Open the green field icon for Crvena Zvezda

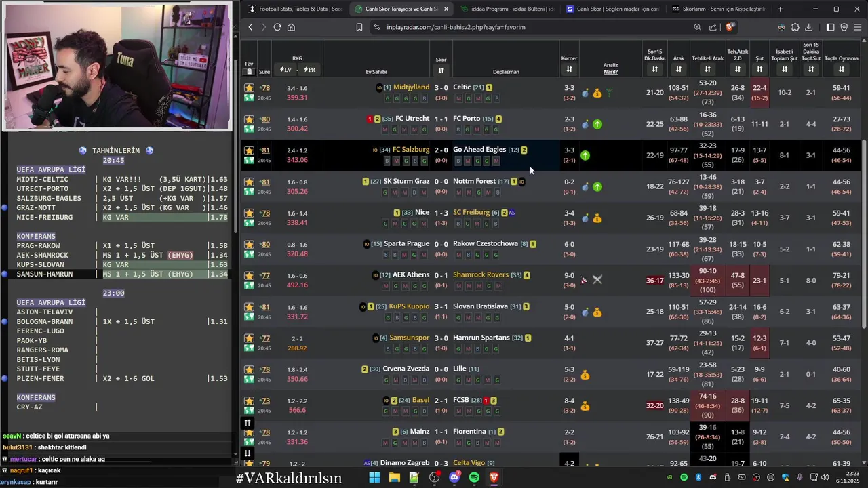(x=249, y=380)
